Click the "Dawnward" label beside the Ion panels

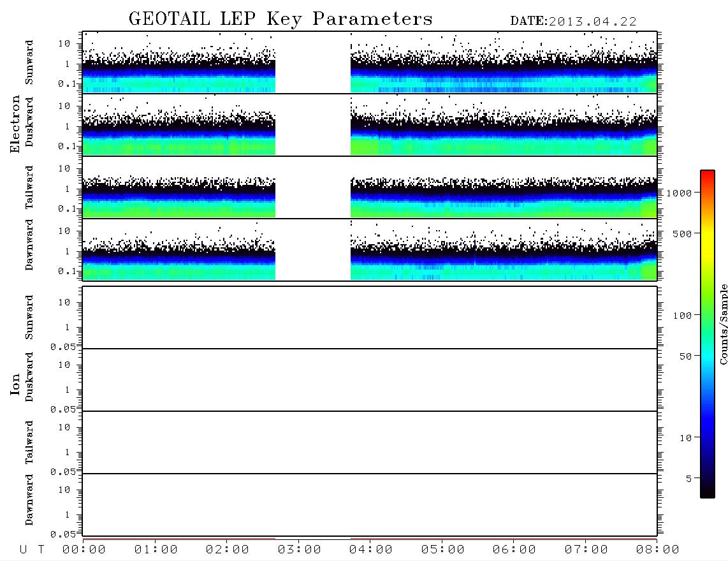29,500
